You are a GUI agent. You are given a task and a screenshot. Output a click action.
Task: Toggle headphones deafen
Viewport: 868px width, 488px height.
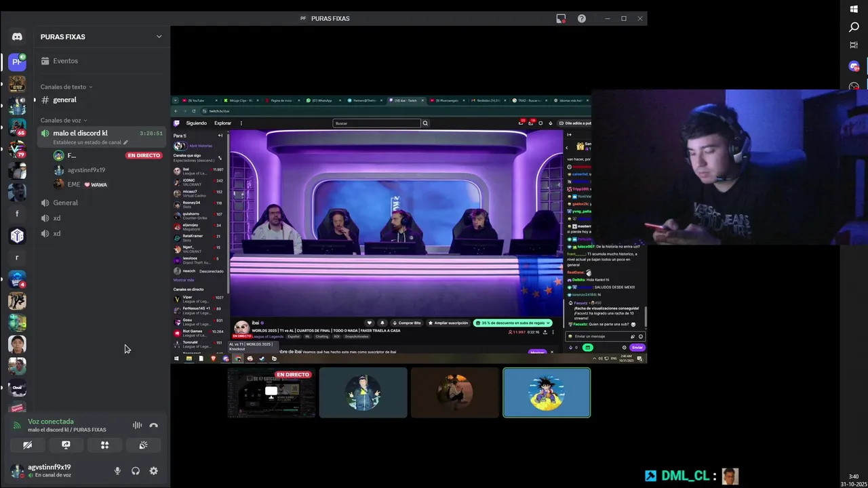(x=136, y=470)
